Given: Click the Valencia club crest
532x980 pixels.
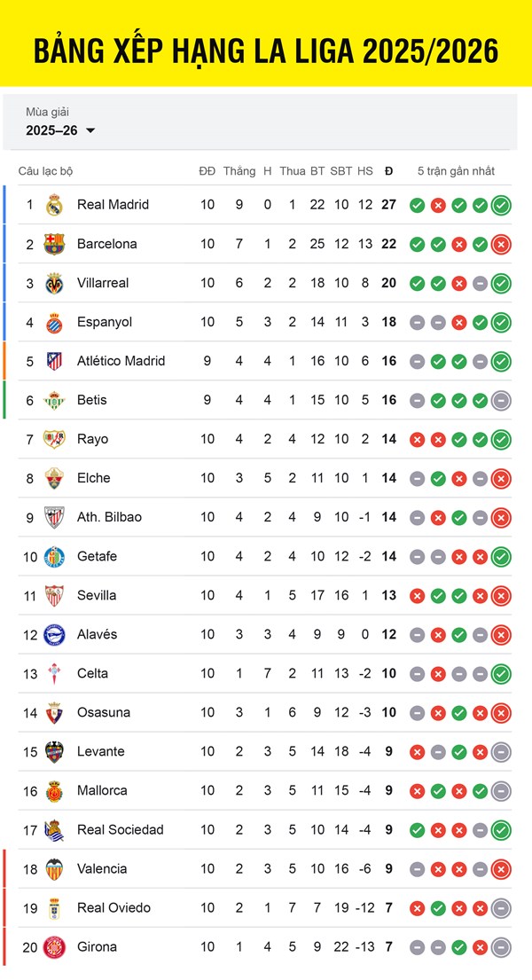Looking at the screenshot, I should tap(54, 868).
